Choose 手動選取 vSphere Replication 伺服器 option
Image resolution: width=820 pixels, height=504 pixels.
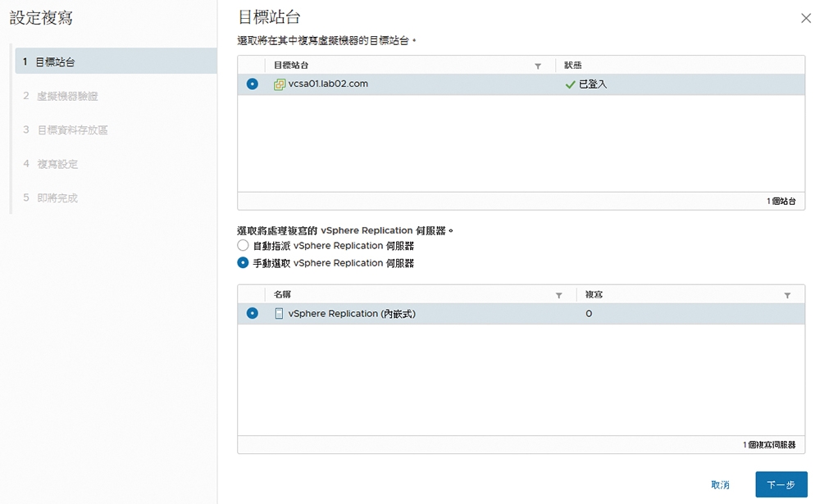point(243,262)
